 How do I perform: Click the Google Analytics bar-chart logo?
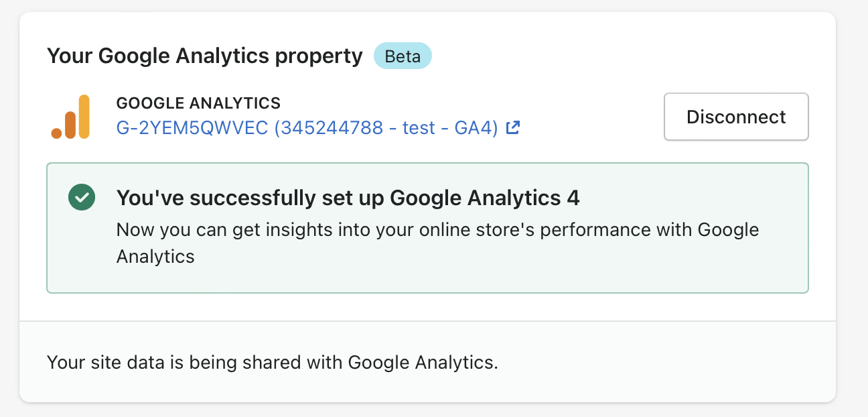pyautogui.click(x=70, y=117)
